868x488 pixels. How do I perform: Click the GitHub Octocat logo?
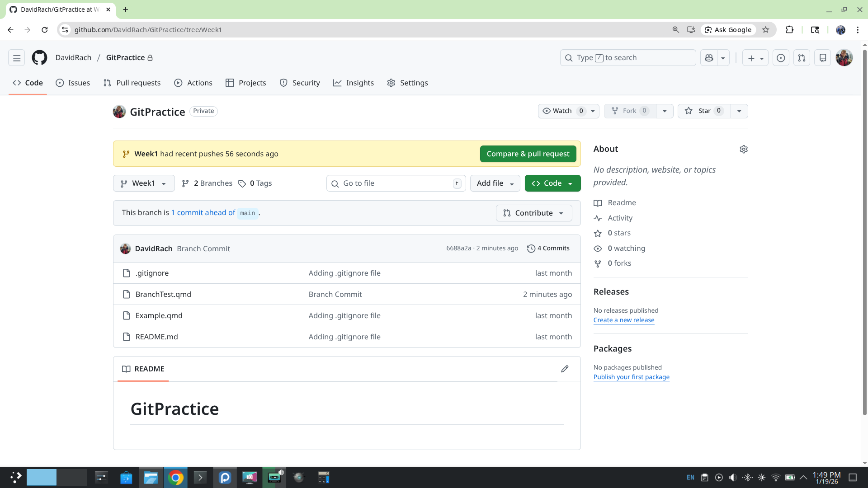tap(39, 58)
